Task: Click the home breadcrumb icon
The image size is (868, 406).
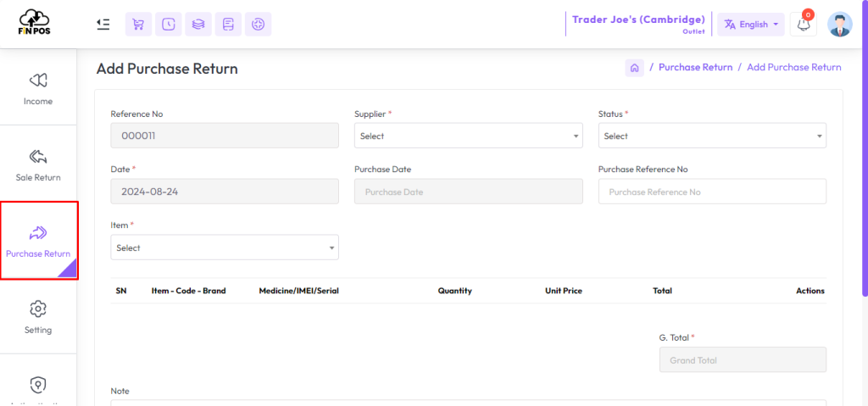Action: click(635, 68)
